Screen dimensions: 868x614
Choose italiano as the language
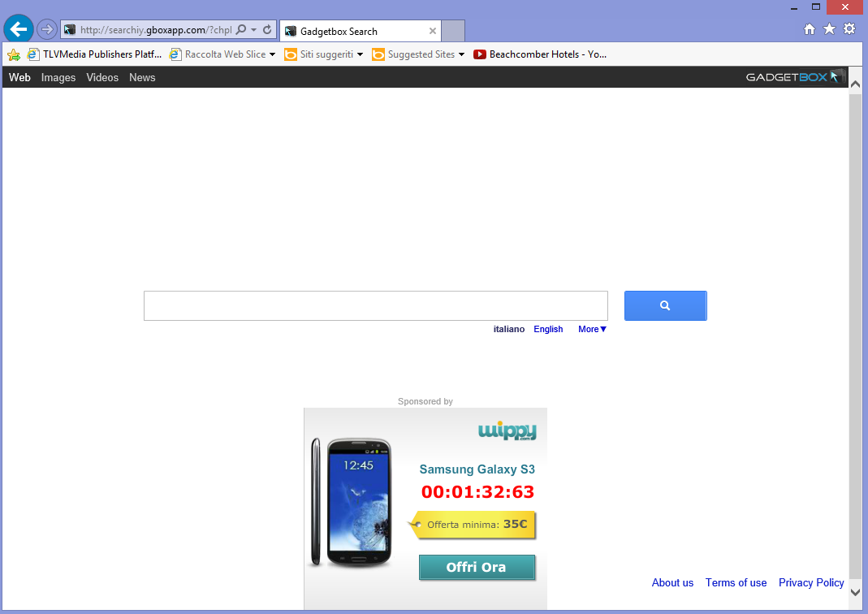(x=509, y=329)
